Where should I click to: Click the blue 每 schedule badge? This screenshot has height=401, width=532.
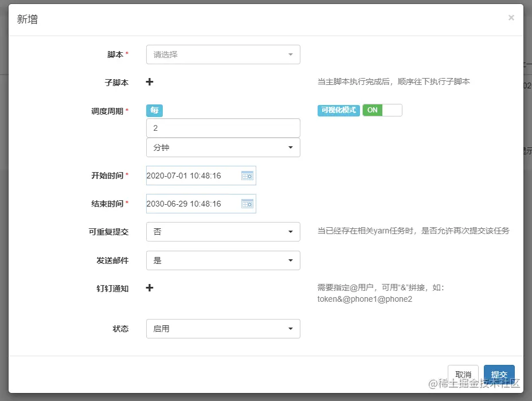[154, 110]
